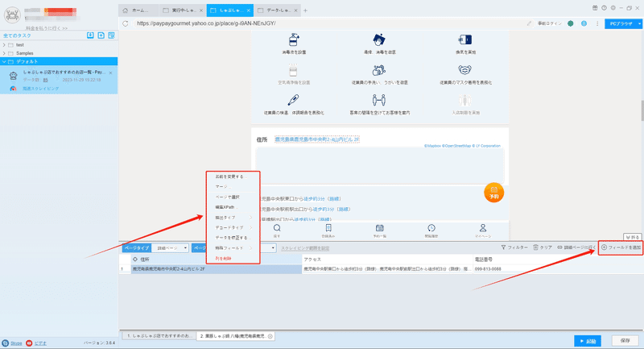Screen dimensions: 644x349
Task: Click the clock history icon in page nav
Action: pyautogui.click(x=431, y=228)
